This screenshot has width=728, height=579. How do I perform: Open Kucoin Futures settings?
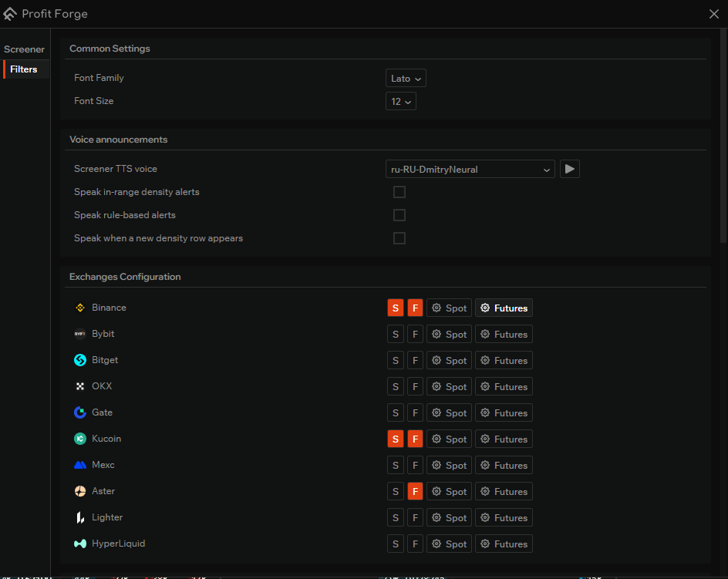tap(504, 439)
